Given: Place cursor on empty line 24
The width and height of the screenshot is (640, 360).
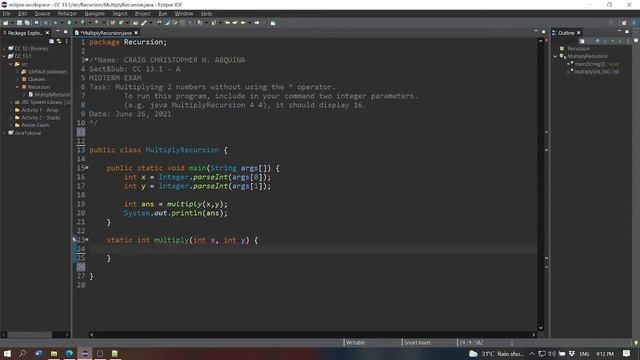Looking at the screenshot, I should [x=312, y=249].
